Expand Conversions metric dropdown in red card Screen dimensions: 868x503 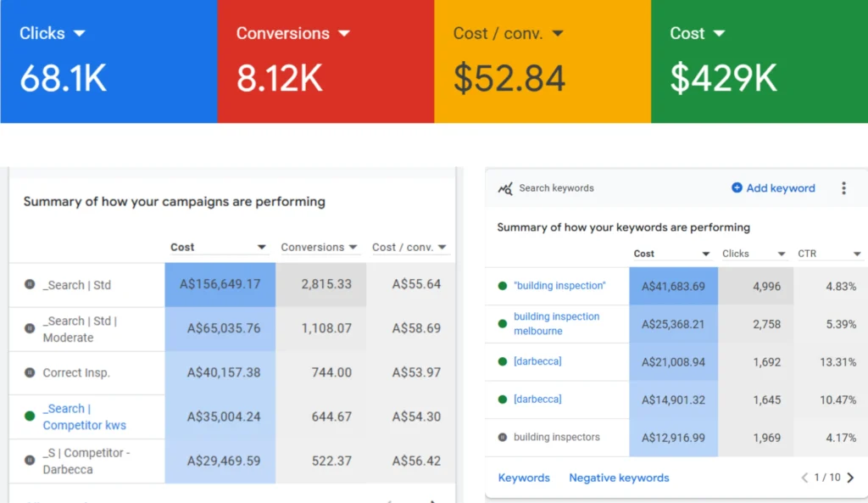344,33
